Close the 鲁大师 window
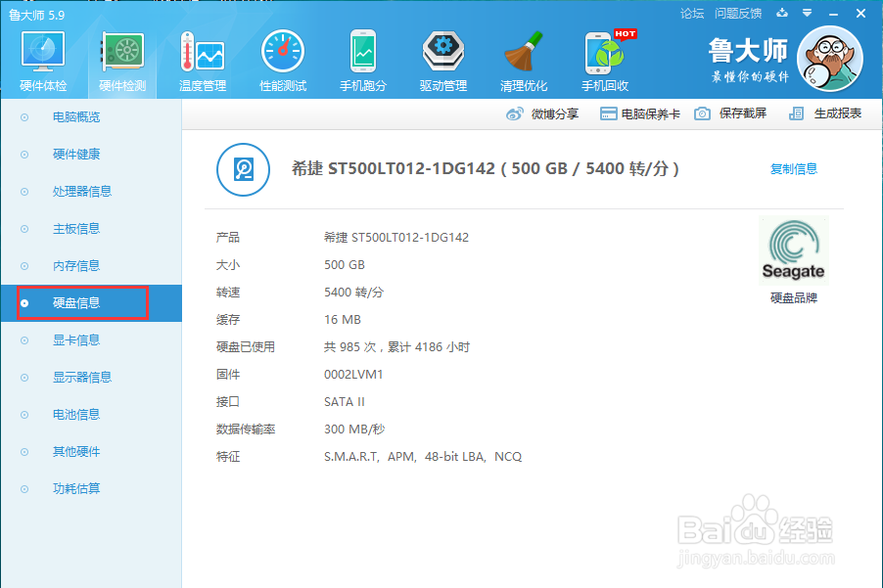 click(x=860, y=13)
